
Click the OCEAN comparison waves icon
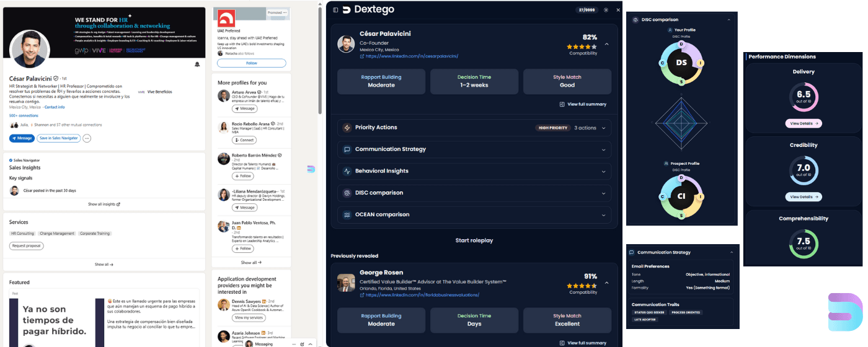point(347,215)
